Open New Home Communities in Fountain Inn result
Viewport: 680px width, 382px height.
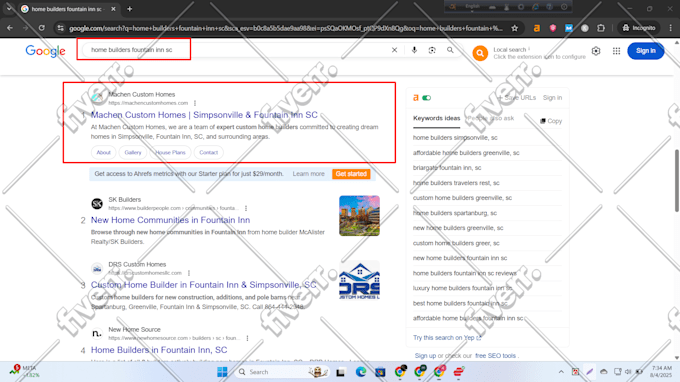[x=170, y=220]
